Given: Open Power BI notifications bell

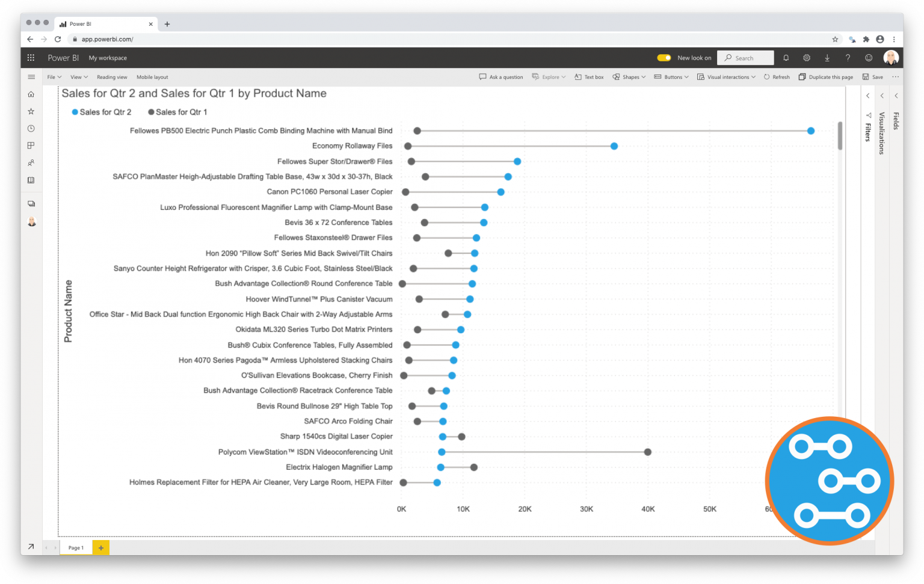Looking at the screenshot, I should pyautogui.click(x=786, y=57).
